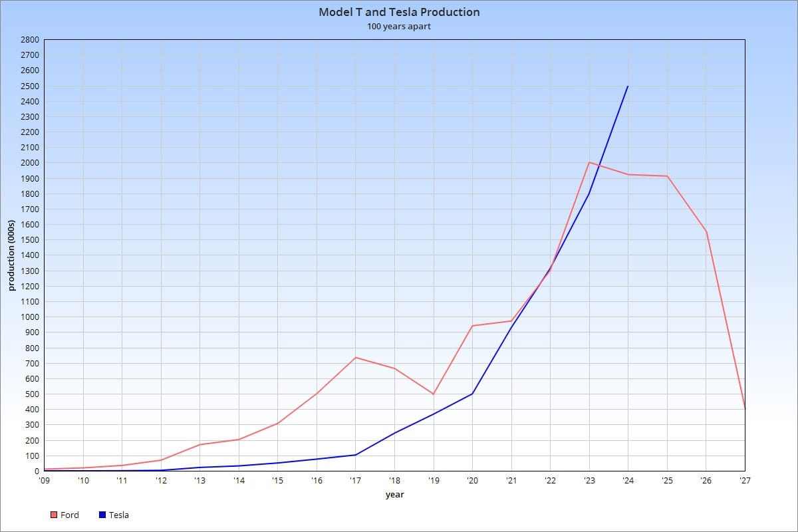Click the '24 x-axis tick label
Screen dimensions: 798x532
pos(628,479)
